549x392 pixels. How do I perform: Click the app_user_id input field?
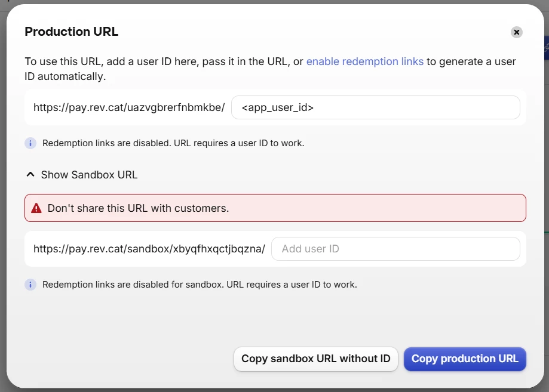(x=375, y=107)
